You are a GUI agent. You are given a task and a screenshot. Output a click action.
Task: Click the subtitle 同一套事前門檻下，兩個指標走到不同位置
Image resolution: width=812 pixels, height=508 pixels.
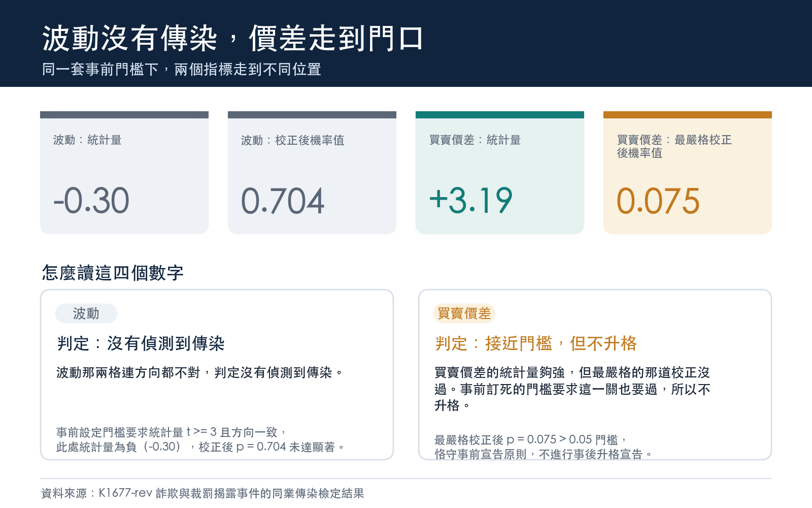(x=181, y=69)
